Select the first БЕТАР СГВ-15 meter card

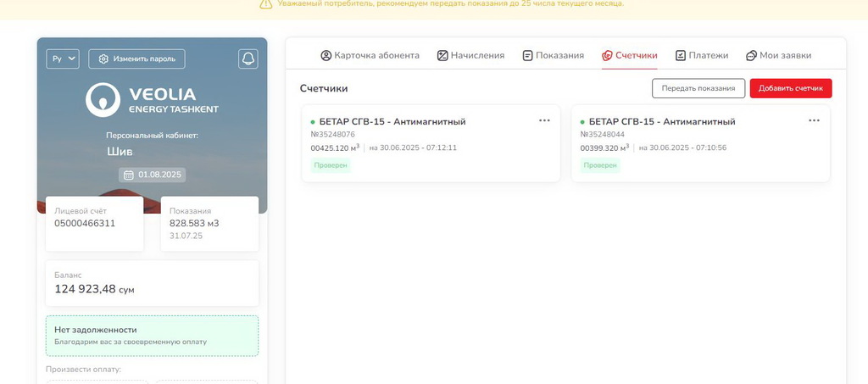click(431, 142)
